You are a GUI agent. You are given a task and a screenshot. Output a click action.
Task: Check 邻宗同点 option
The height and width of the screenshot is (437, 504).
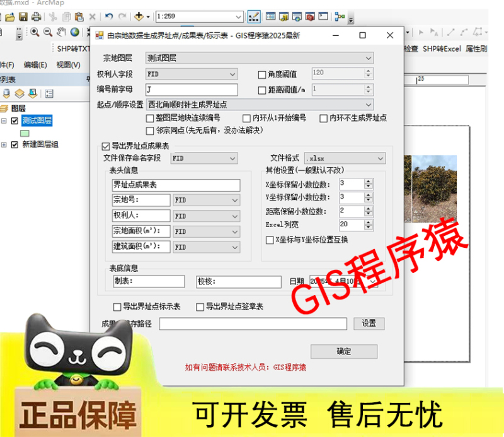point(150,131)
